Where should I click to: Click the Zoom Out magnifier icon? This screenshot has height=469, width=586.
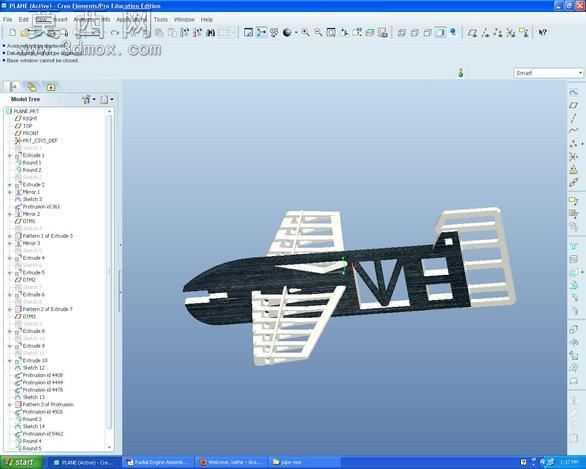tap(318, 33)
